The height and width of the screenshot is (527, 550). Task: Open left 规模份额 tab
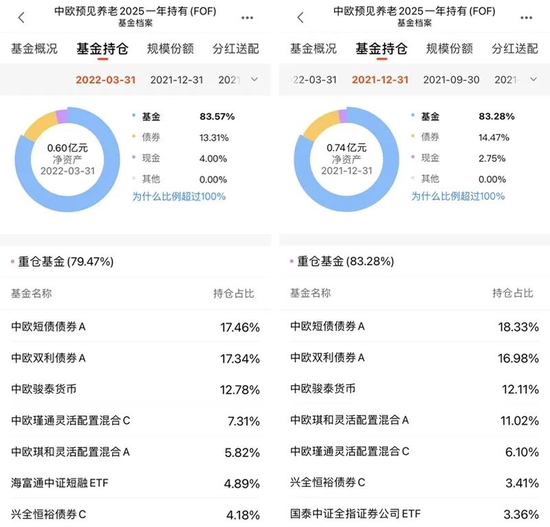point(170,48)
